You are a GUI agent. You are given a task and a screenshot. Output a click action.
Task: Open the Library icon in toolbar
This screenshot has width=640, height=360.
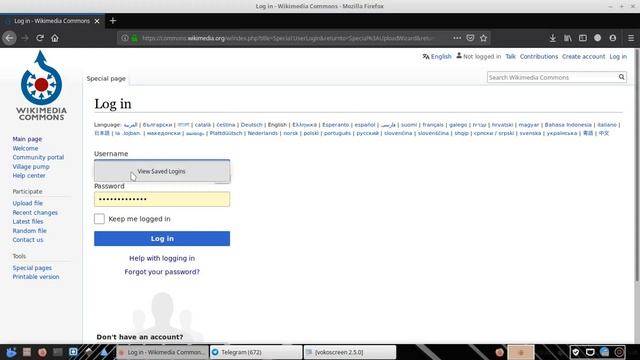click(x=568, y=38)
